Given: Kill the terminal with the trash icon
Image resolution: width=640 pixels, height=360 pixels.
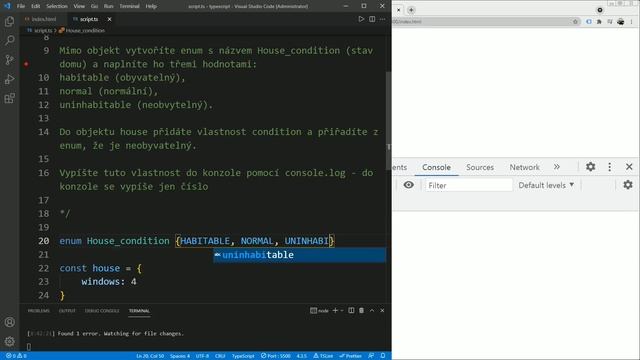Looking at the screenshot, I should pos(361,311).
